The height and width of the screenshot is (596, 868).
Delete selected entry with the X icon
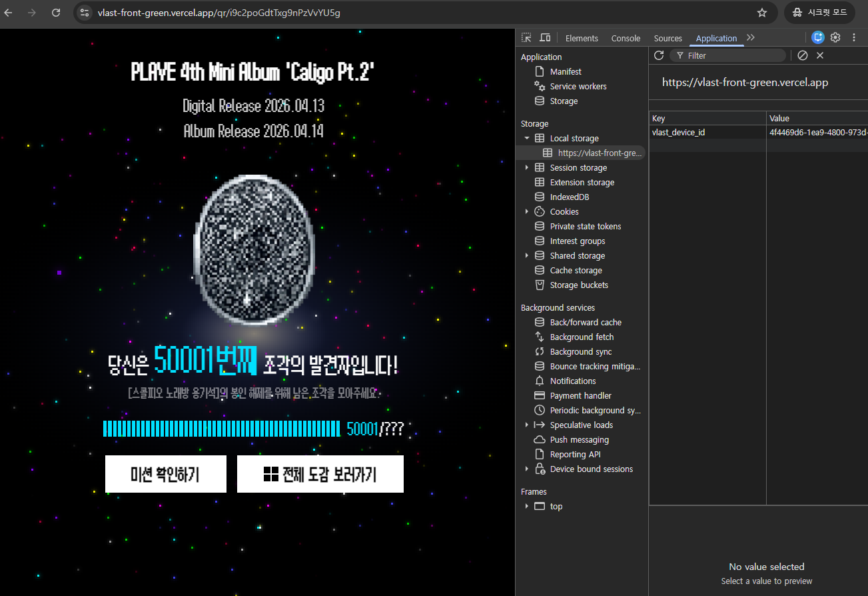coord(820,55)
